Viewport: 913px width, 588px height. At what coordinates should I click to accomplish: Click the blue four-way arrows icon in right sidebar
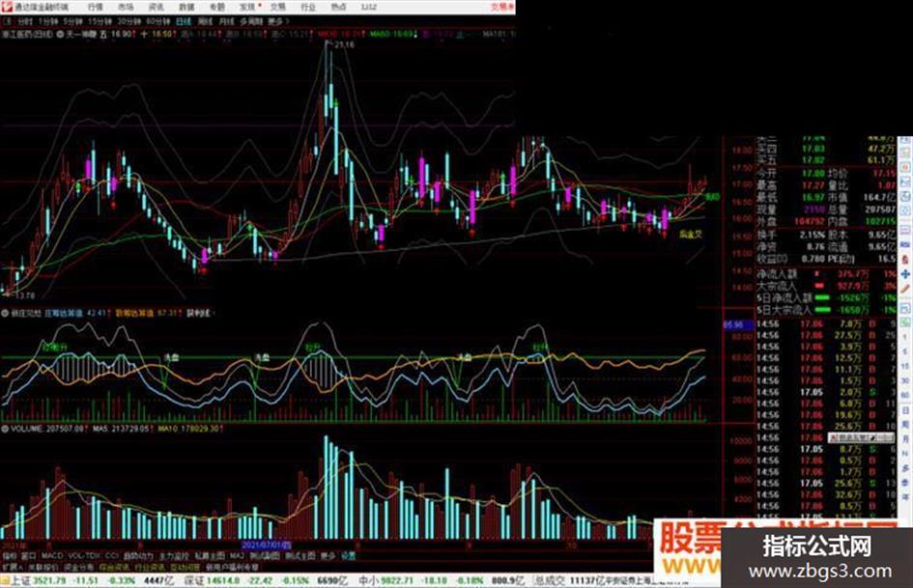905,273
